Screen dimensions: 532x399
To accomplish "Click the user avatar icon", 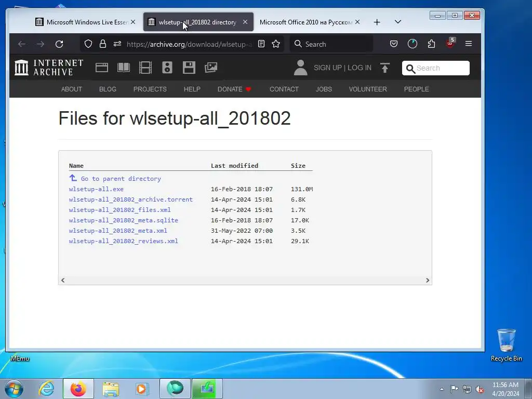I will click(x=300, y=68).
